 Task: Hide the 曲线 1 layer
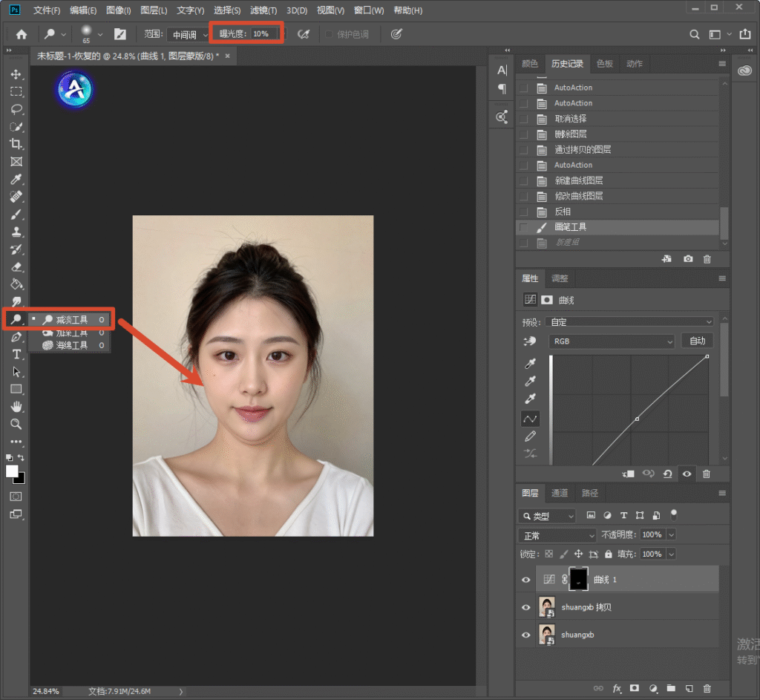pos(526,580)
